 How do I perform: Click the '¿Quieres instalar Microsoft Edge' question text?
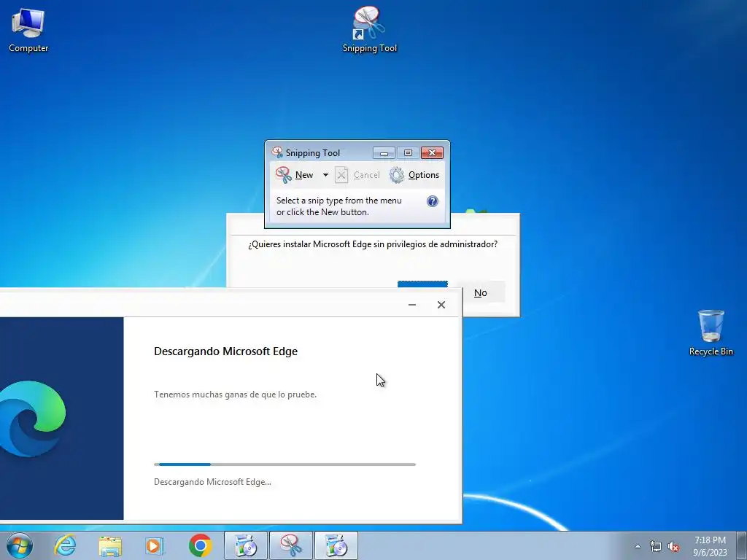pyautogui.click(x=373, y=244)
